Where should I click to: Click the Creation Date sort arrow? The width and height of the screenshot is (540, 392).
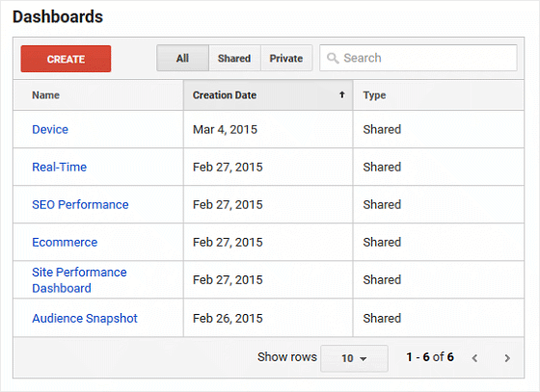click(341, 94)
